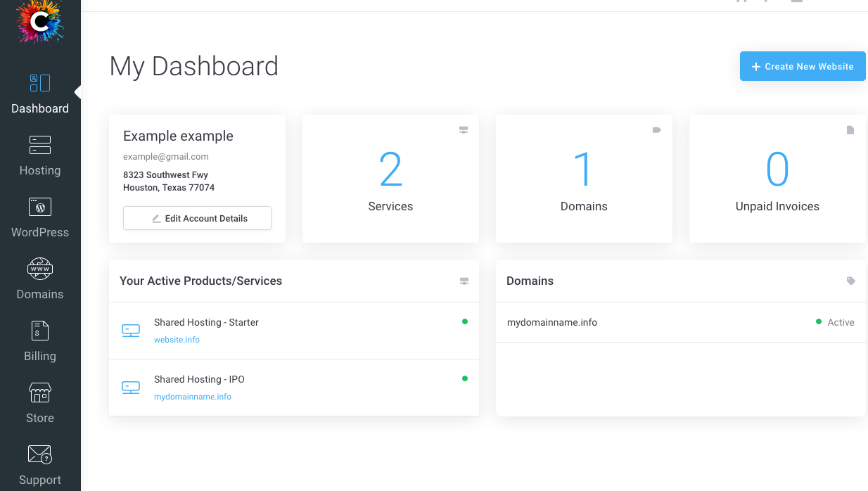This screenshot has height=491, width=868.
Task: Open the 2 Services summary card
Action: pyautogui.click(x=390, y=179)
